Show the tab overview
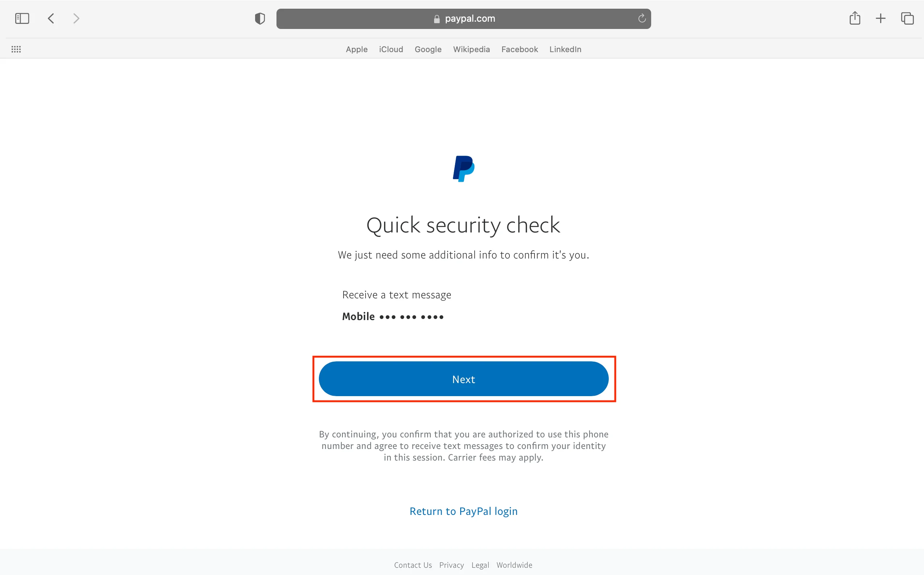The image size is (924, 575). tap(907, 18)
